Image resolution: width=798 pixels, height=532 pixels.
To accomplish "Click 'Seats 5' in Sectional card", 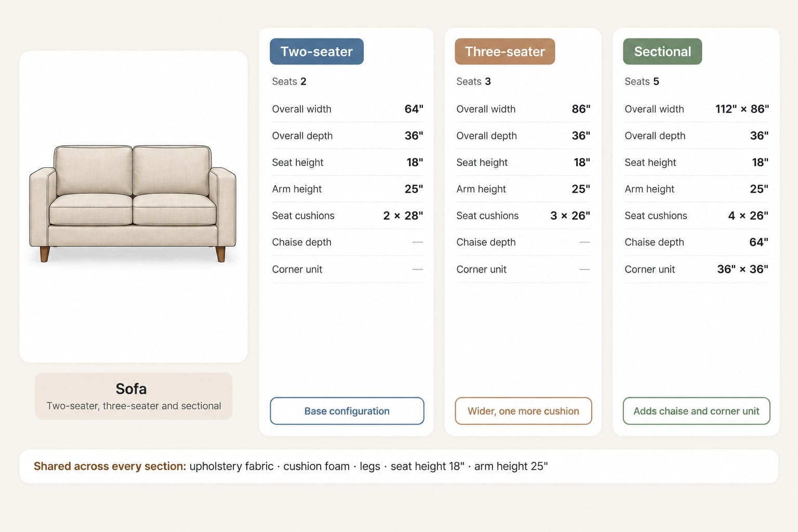I will (642, 82).
